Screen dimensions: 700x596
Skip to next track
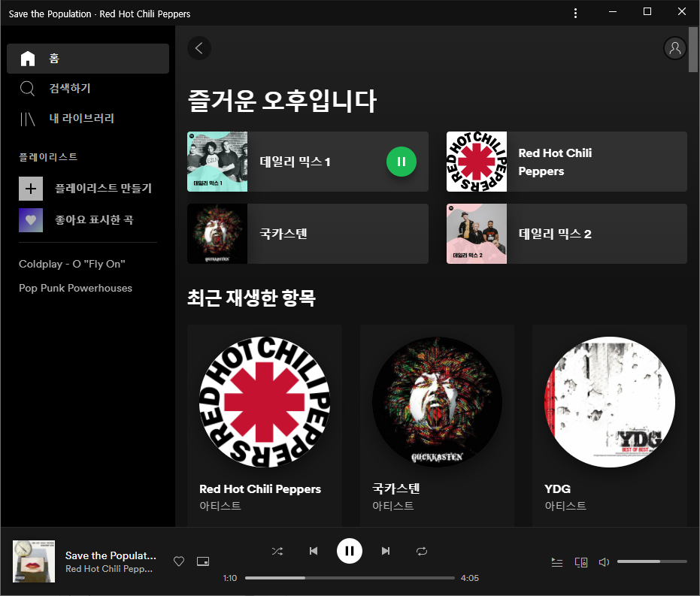(386, 551)
